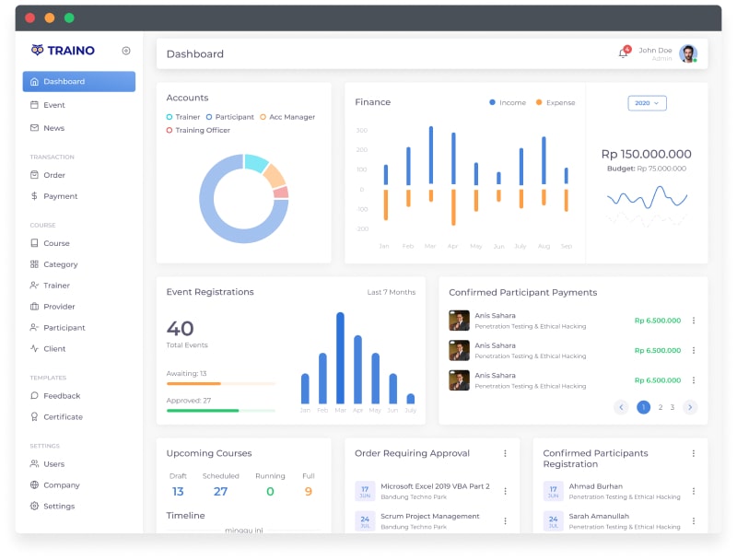Screen dimensions: 737x560
Task: Click the Mar bar in Event Registrations chart
Action: [340, 357]
